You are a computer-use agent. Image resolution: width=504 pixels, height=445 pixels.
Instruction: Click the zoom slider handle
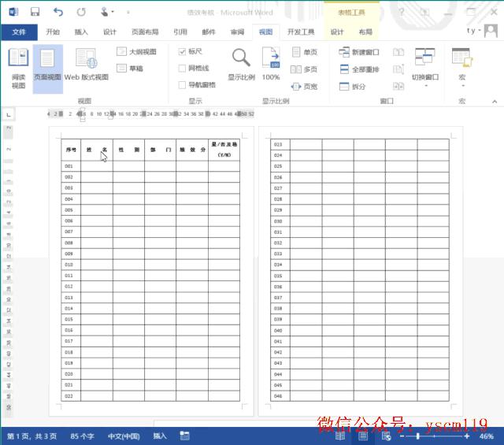tap(418, 436)
